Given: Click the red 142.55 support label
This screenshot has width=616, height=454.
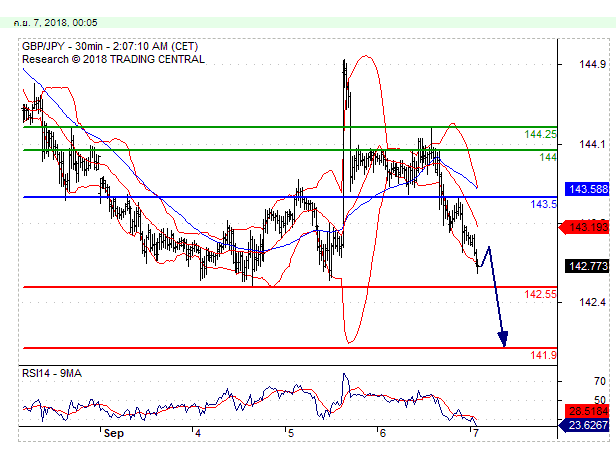Looking at the screenshot, I should tap(540, 294).
